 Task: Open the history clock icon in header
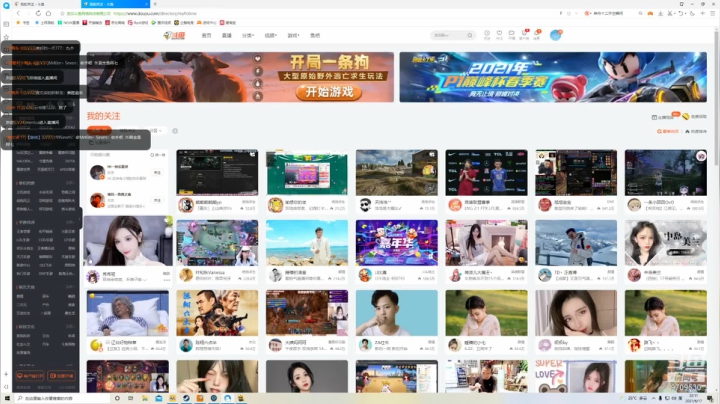[x=487, y=34]
